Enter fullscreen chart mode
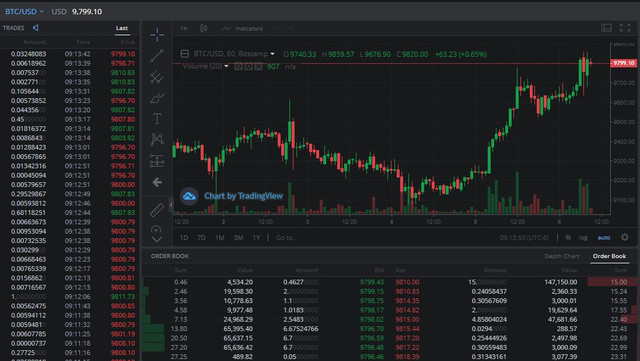This screenshot has width=640, height=361. pyautogui.click(x=624, y=28)
